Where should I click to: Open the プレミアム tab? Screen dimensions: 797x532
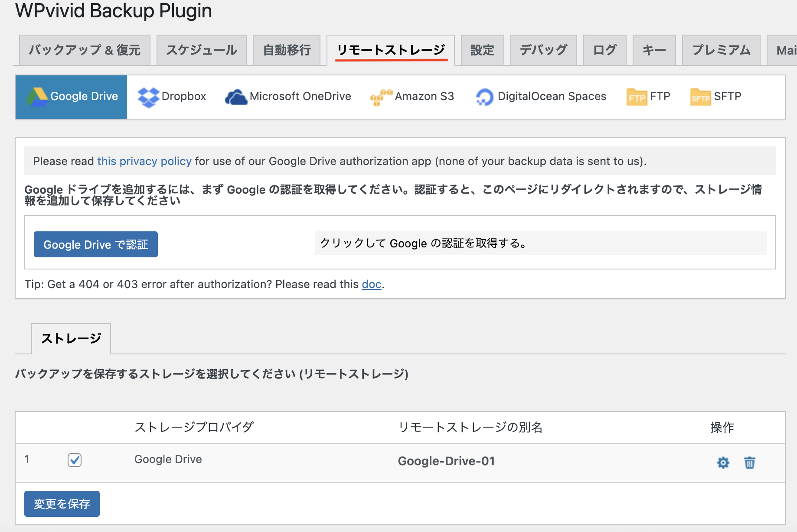click(721, 50)
